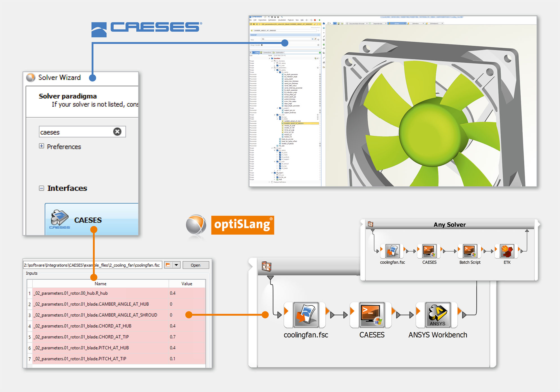
Task: Click the Name column header
Action: [100, 284]
